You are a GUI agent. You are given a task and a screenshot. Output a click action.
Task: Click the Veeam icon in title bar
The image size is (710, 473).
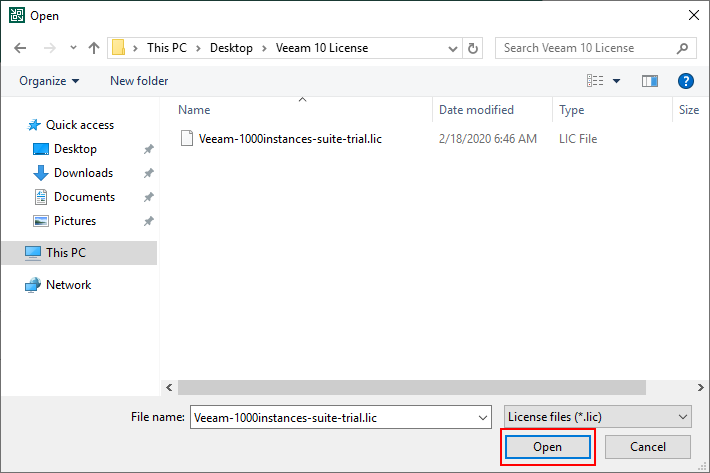click(x=17, y=15)
